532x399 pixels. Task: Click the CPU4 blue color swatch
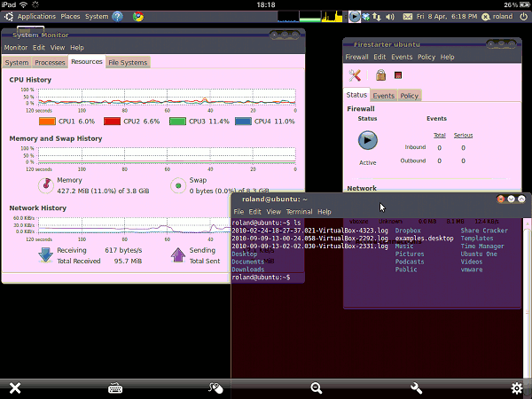click(x=243, y=121)
